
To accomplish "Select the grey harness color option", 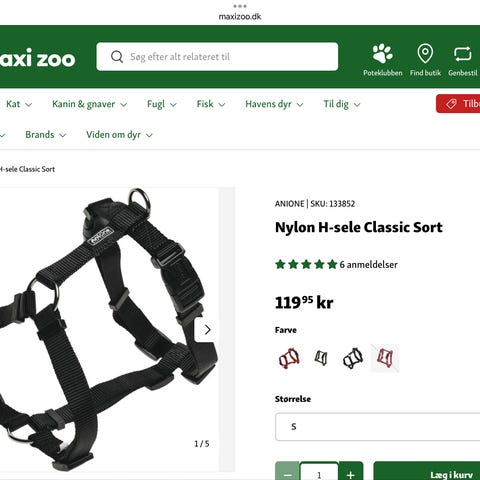I will pyautogui.click(x=321, y=358).
